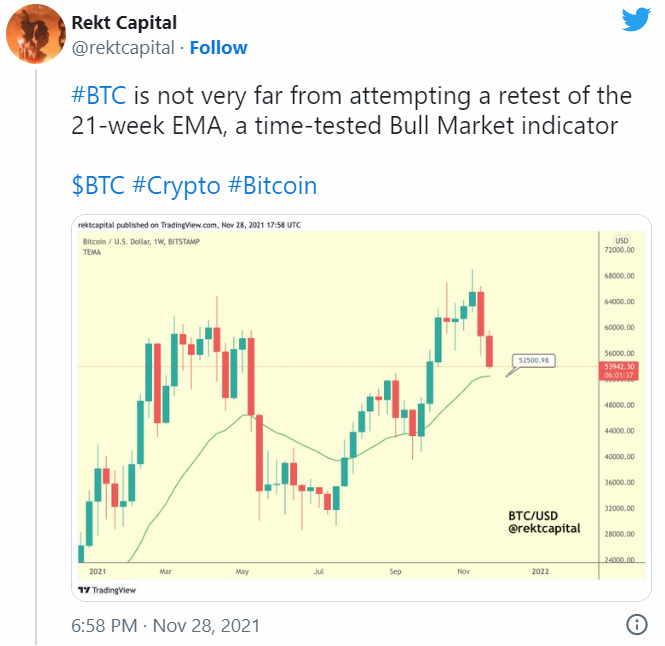Open the #Bitcoin hashtag

[x=272, y=185]
